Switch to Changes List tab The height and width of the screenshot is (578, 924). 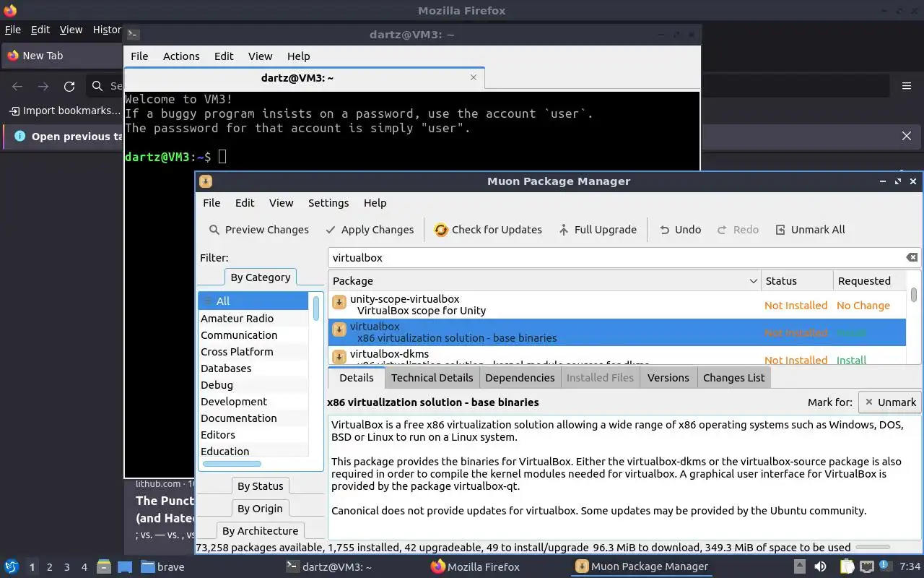tap(733, 377)
